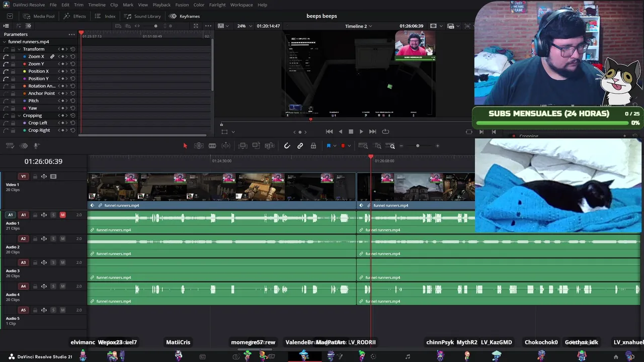Toggle Linked Selection chain icon
The width and height of the screenshot is (644, 362).
[x=300, y=146]
